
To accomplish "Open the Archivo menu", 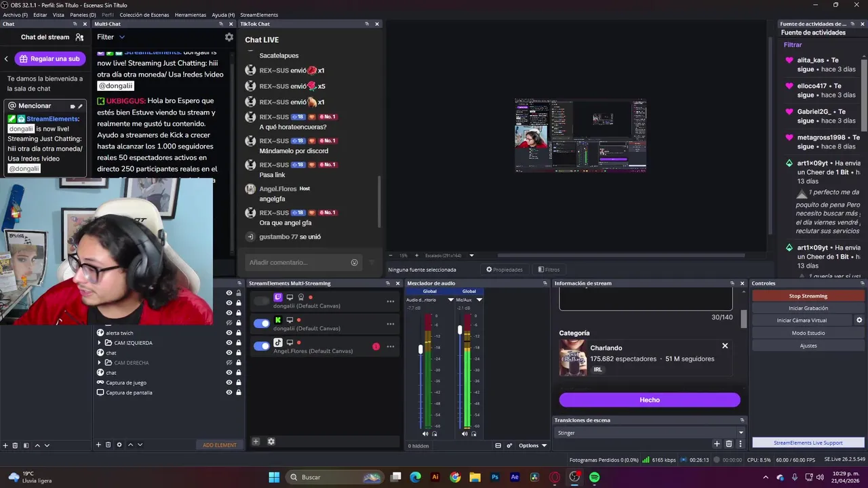I will (16, 14).
